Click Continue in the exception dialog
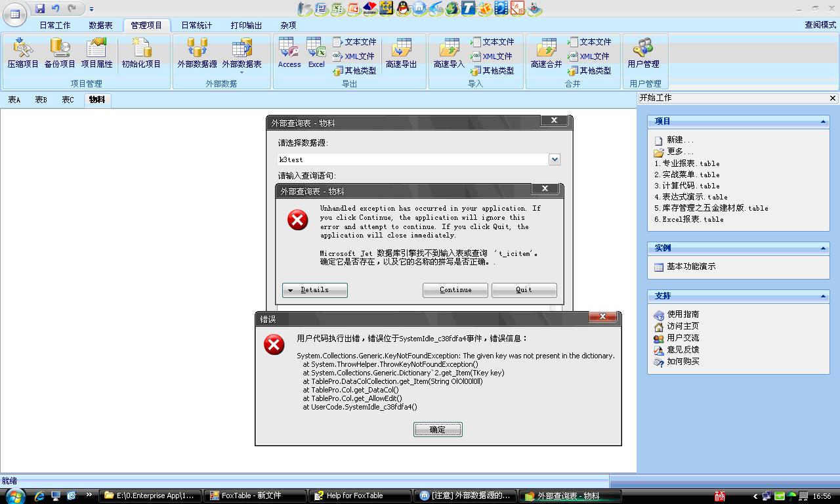 (455, 290)
